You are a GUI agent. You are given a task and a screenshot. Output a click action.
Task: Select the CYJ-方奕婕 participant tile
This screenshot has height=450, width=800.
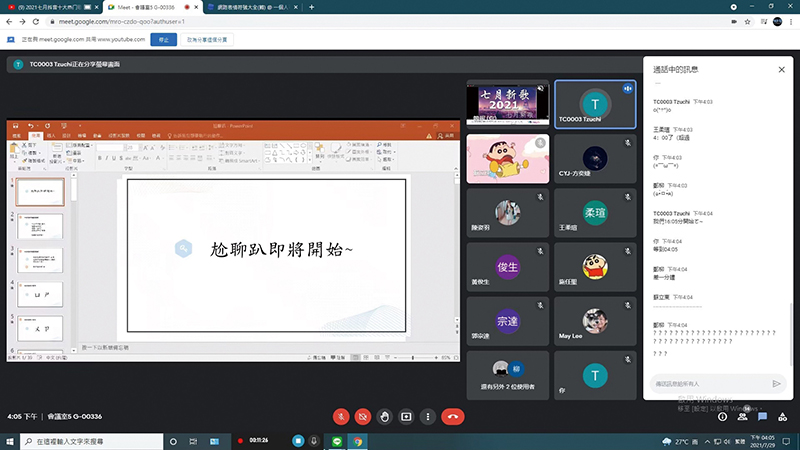(595, 159)
